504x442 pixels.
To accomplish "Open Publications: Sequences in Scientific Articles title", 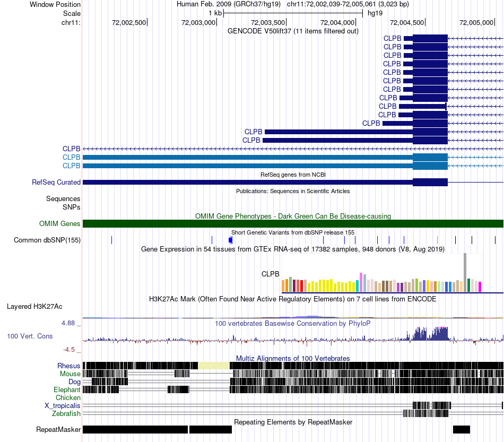I will coord(293,191).
